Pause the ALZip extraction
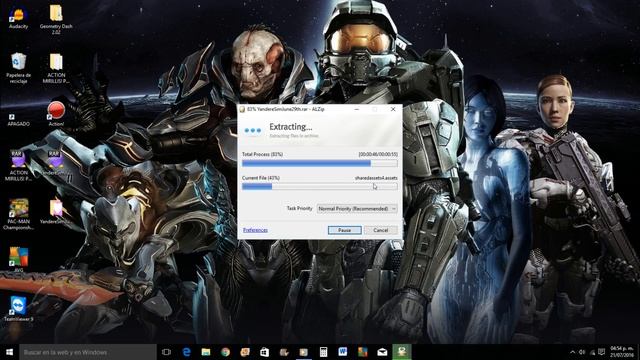Viewport: 640px width, 360px height. pyautogui.click(x=344, y=230)
